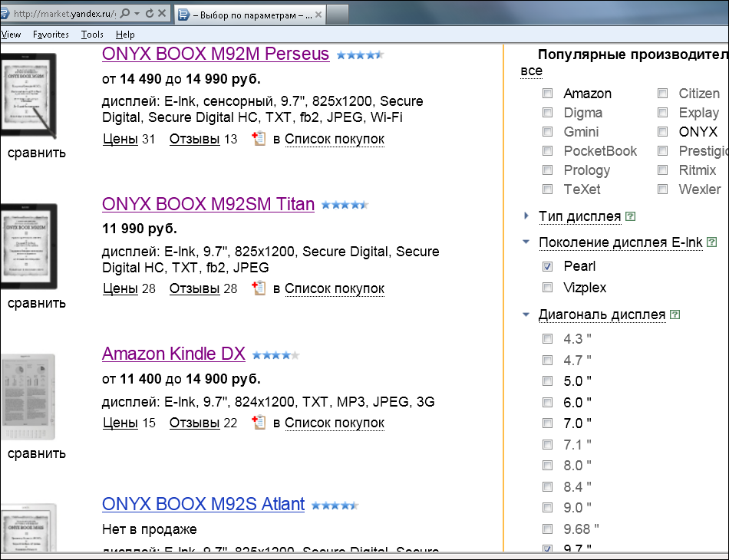Check the PocketBook manufacturer checkbox
The width and height of the screenshot is (729, 560).
tap(548, 151)
